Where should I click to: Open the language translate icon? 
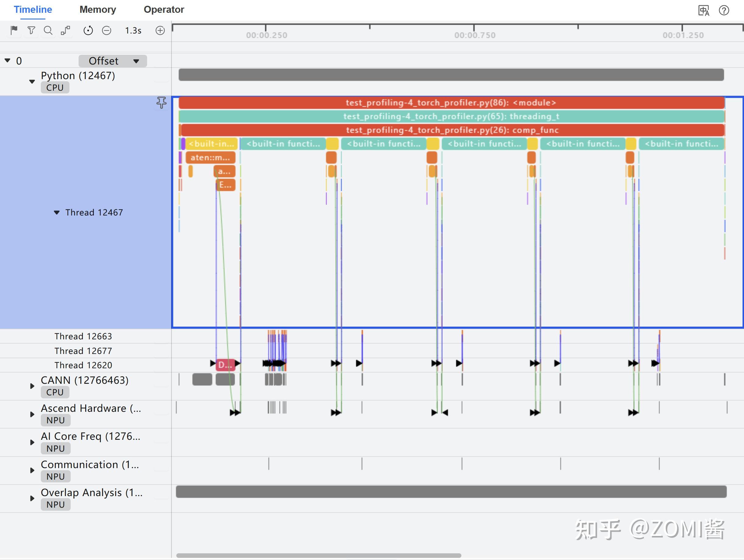click(x=703, y=10)
